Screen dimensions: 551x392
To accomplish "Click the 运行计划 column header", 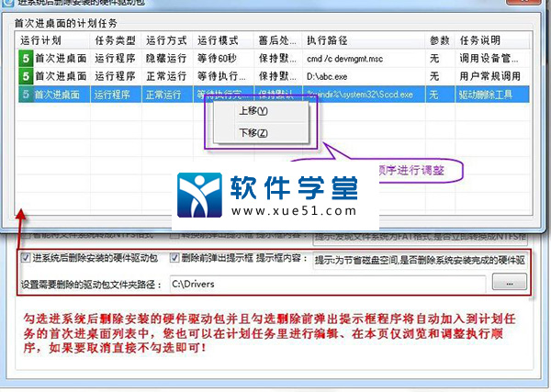I will [x=40, y=40].
